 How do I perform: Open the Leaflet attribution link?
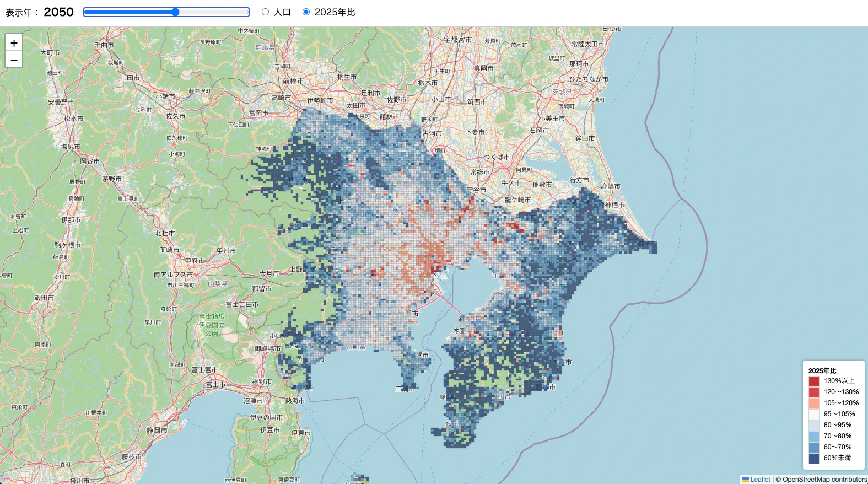pos(760,480)
